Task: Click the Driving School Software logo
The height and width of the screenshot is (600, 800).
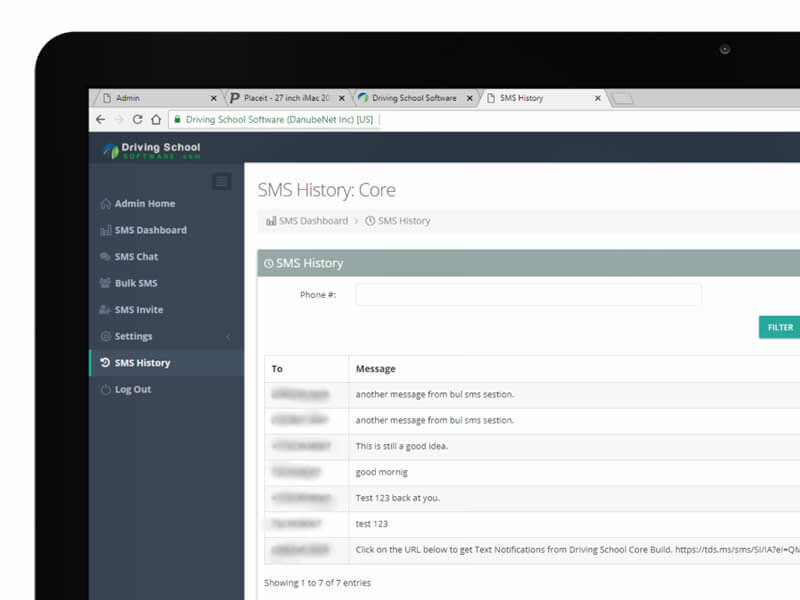Action: [x=152, y=150]
